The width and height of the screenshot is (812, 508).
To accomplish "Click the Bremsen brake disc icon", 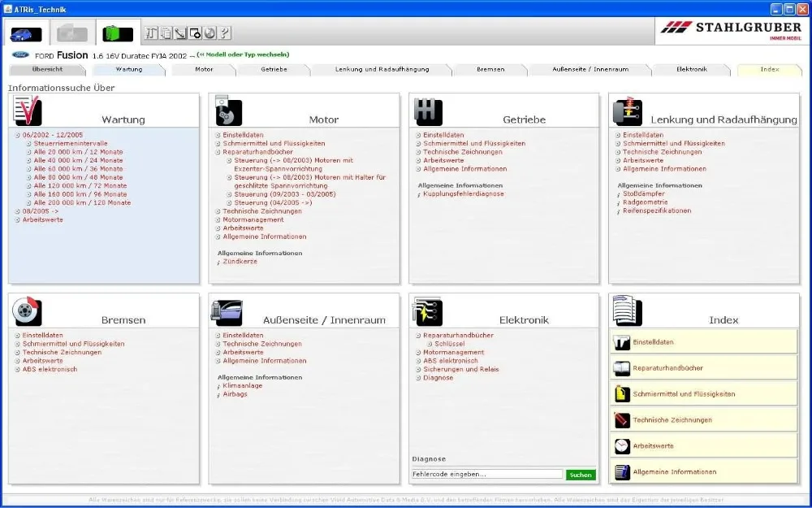I will pyautogui.click(x=27, y=311).
